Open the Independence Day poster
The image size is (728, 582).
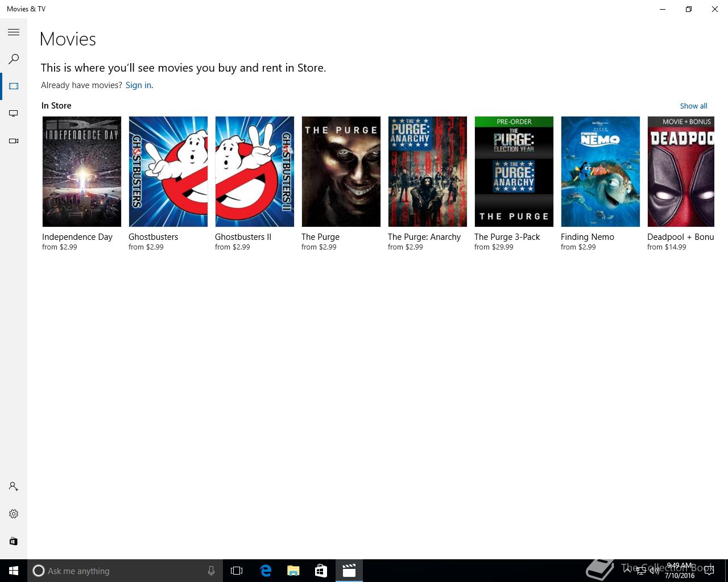[x=82, y=172]
